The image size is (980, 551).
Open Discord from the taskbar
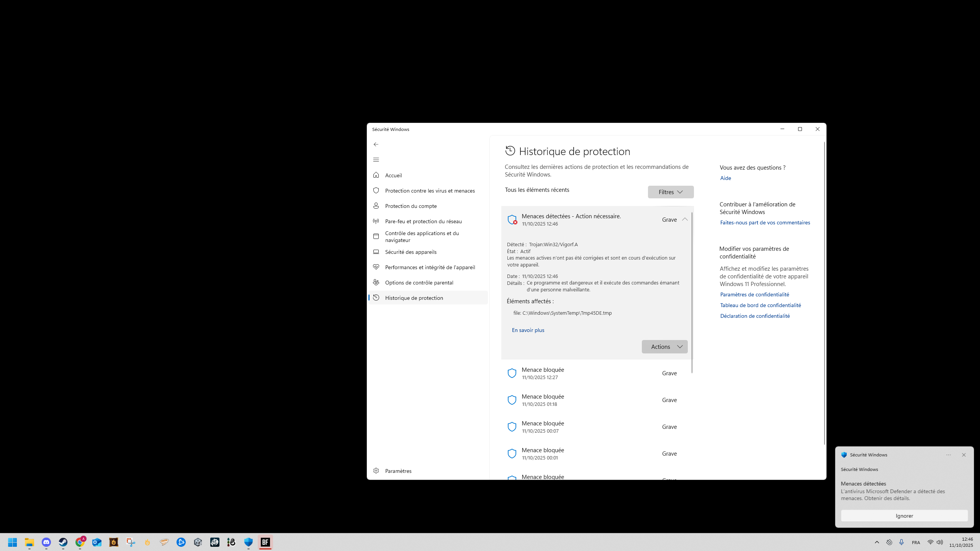pos(46,542)
